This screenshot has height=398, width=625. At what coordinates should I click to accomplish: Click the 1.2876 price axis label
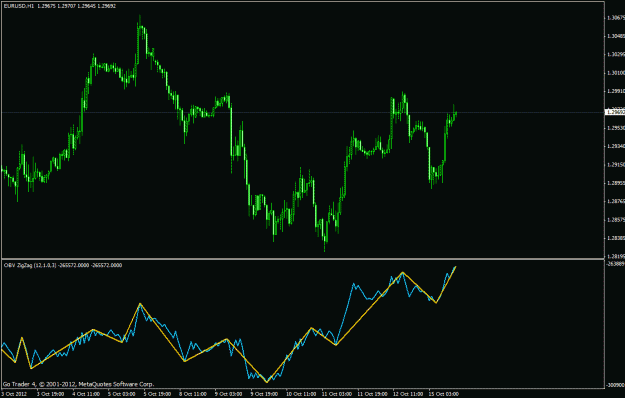(616, 201)
